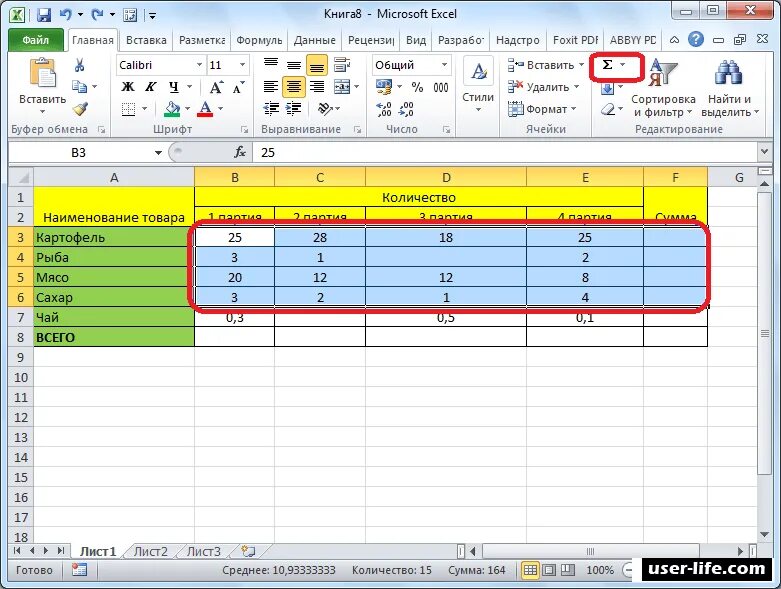This screenshot has height=589, width=781.
Task: Click the cell Borders icon
Action: 129,109
